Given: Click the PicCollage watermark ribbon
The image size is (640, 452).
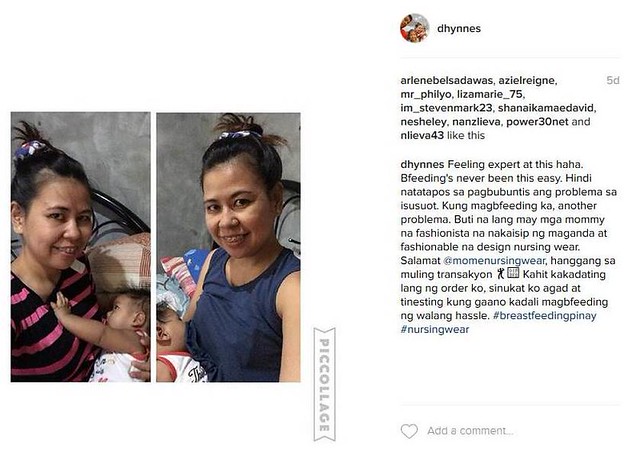Looking at the screenshot, I should (324, 384).
